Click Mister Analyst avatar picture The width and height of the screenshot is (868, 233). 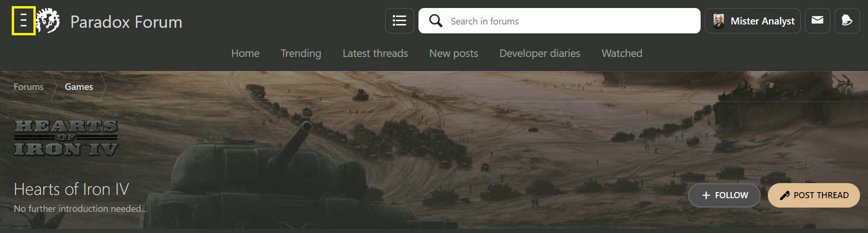(718, 21)
